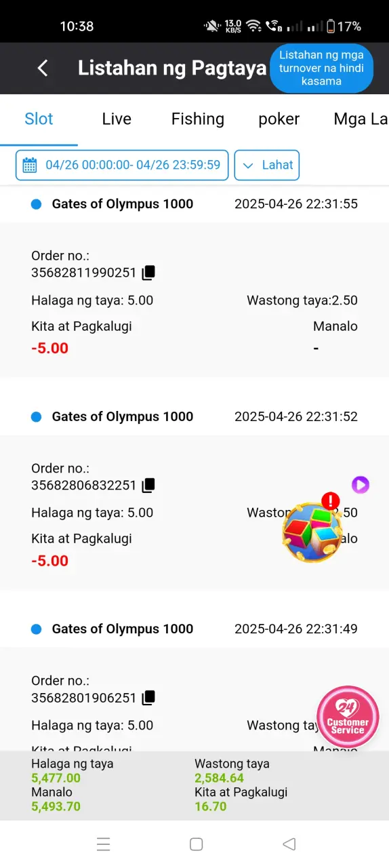Open Android recent apps menu icon
The width and height of the screenshot is (389, 868).
click(x=103, y=844)
